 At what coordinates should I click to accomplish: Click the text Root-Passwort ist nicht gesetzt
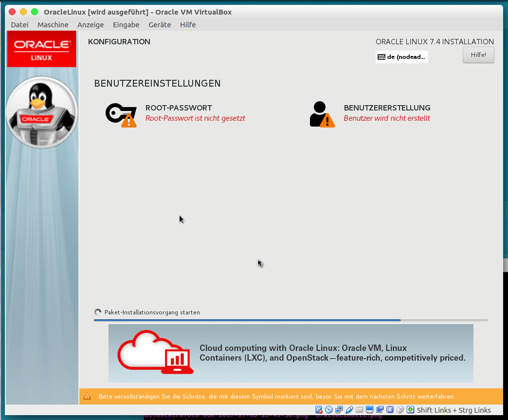(x=195, y=118)
